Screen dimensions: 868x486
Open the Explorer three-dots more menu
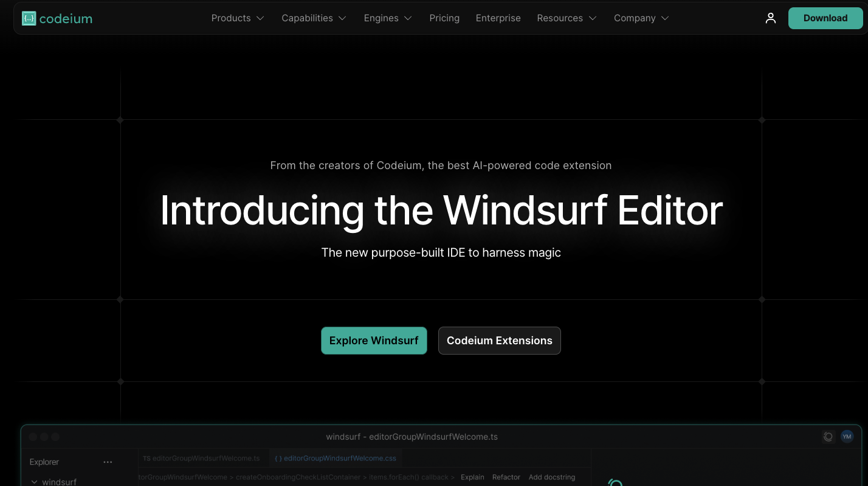point(108,462)
